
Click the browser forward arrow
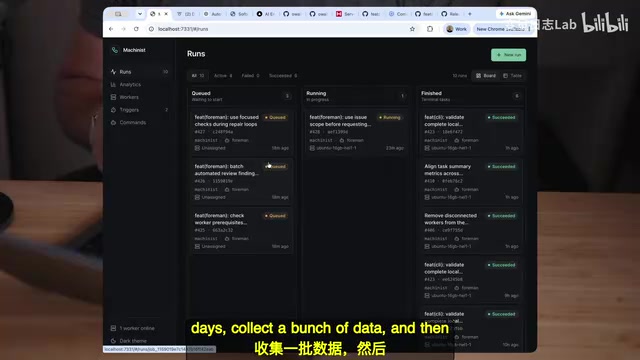pos(123,29)
